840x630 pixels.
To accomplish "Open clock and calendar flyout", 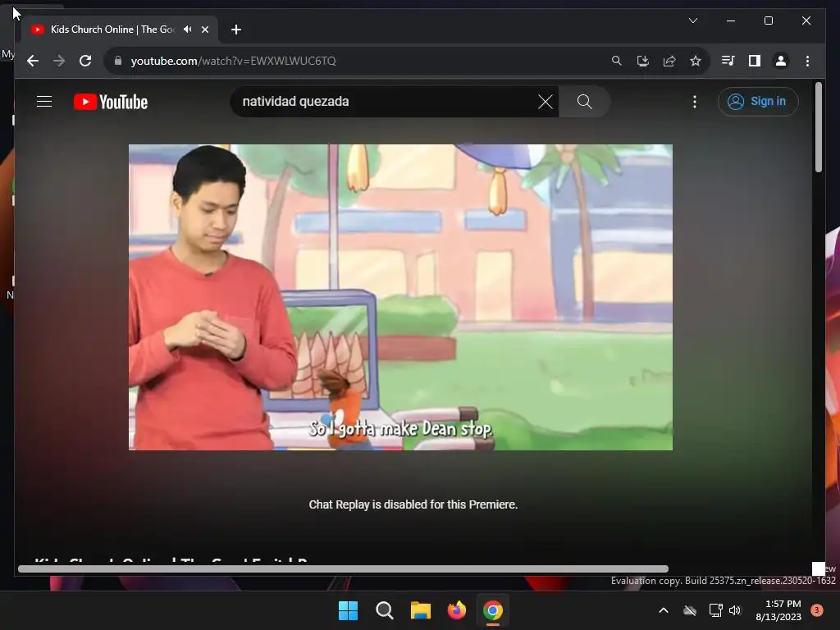I will click(778, 610).
